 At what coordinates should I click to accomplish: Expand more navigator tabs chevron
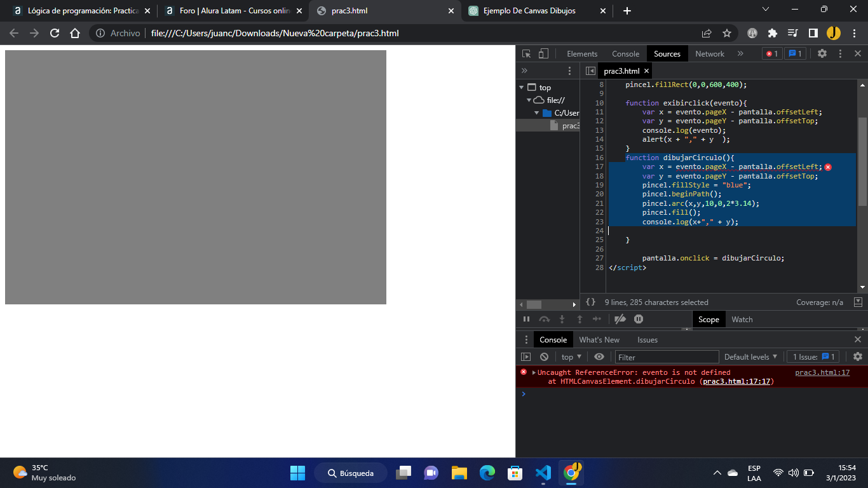pyautogui.click(x=524, y=71)
